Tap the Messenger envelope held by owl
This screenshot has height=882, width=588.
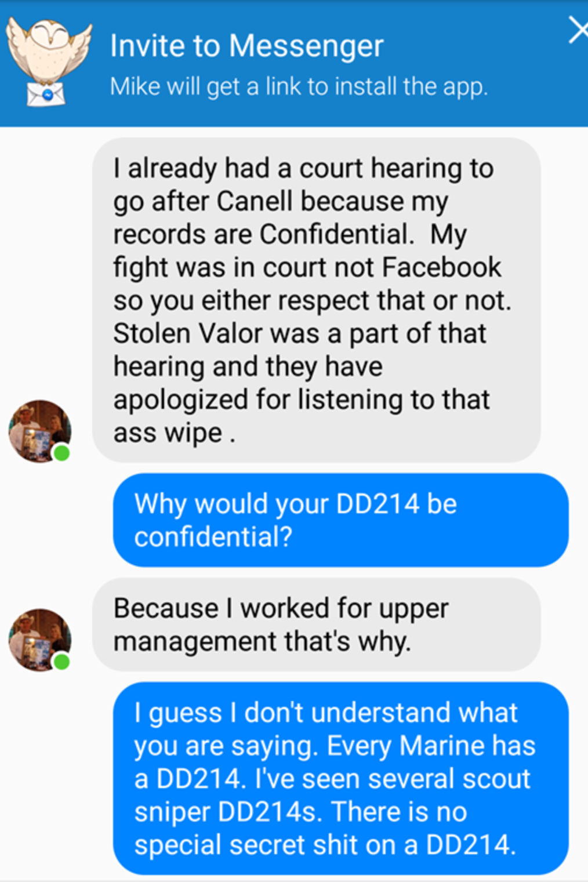coord(45,94)
